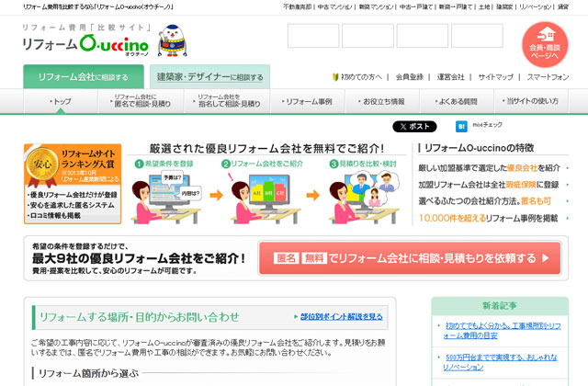Switch to the 建築家・デザイナーに相談する tab

(x=209, y=77)
